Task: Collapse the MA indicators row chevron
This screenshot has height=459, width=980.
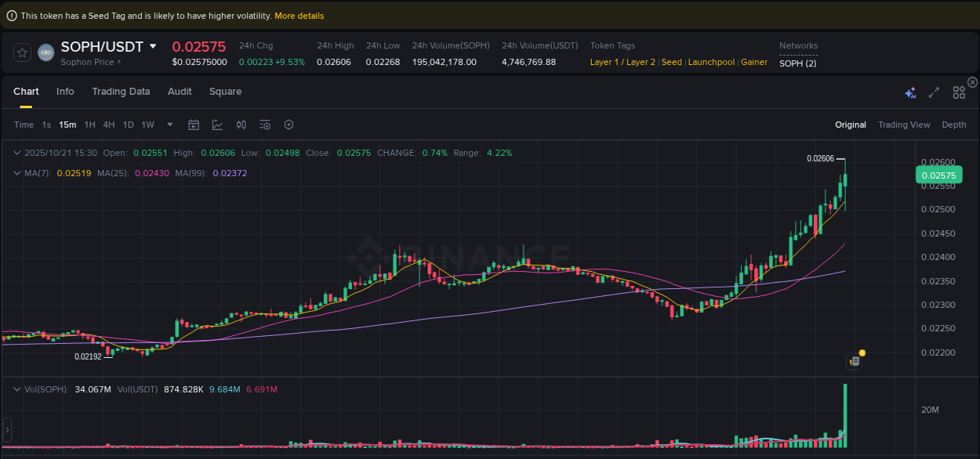Action: tap(17, 173)
